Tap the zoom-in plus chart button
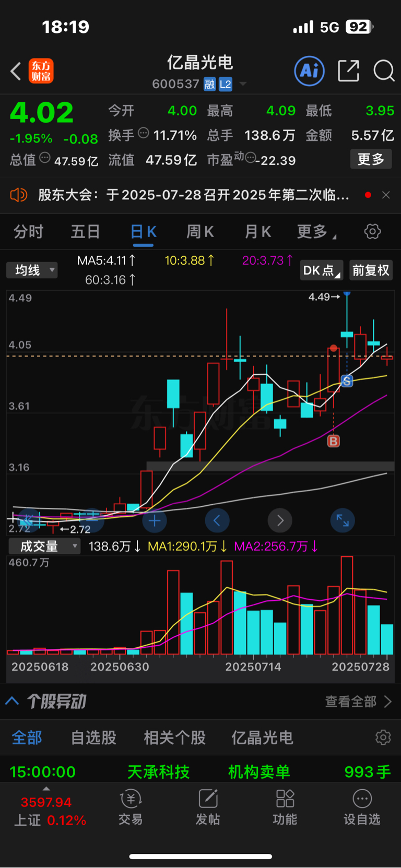This screenshot has height=868, width=401. point(154,520)
